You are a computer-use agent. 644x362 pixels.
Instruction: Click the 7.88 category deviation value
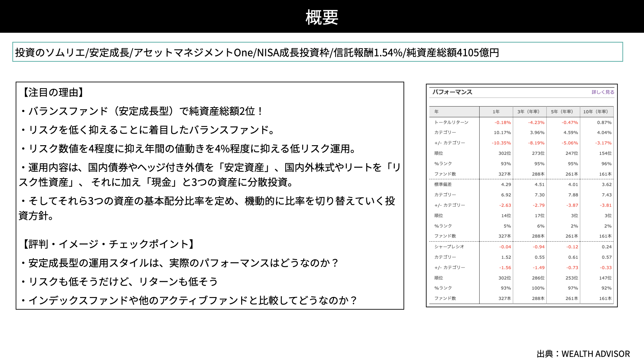coord(573,195)
